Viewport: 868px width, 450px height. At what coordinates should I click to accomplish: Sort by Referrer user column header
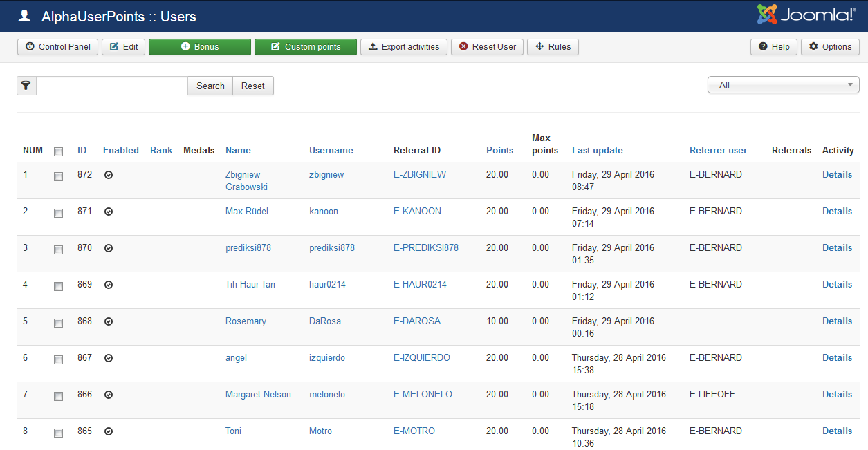(718, 150)
